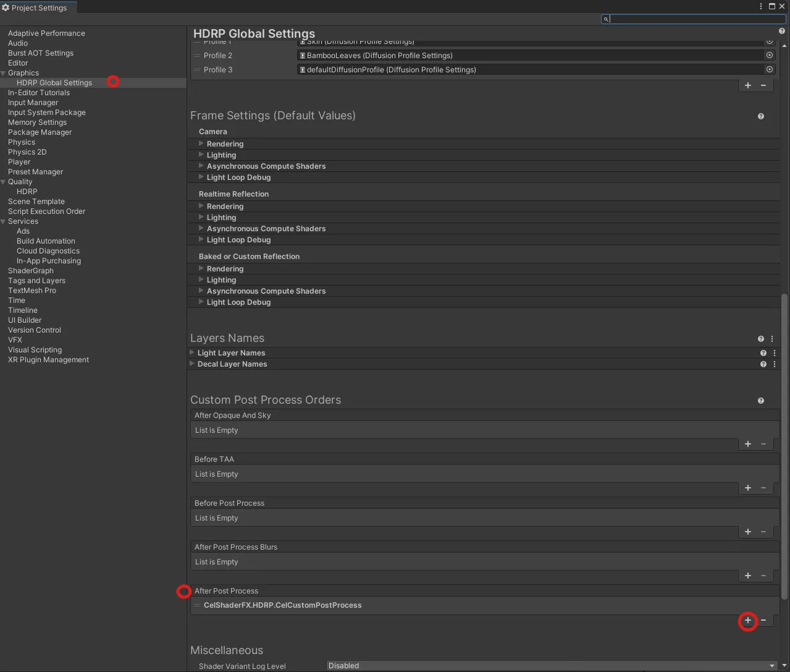Click the settings search field

tap(694, 19)
